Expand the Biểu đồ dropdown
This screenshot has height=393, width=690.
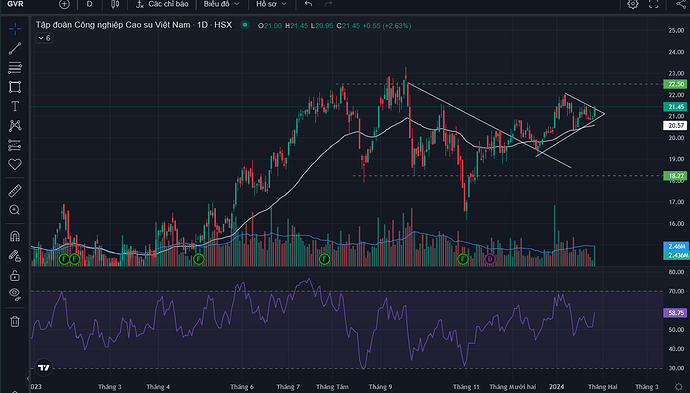[221, 4]
